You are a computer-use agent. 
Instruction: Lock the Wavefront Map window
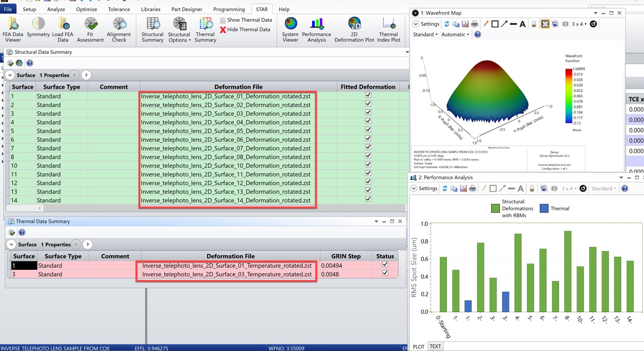tap(534, 24)
